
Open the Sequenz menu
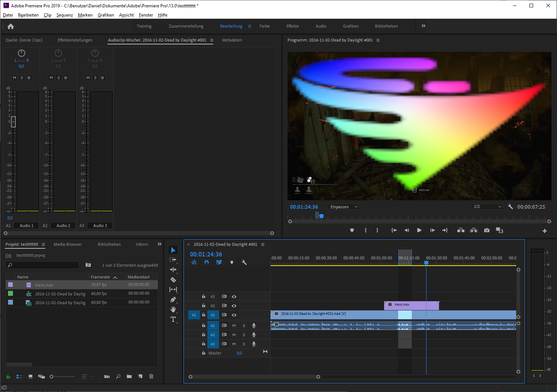[65, 15]
